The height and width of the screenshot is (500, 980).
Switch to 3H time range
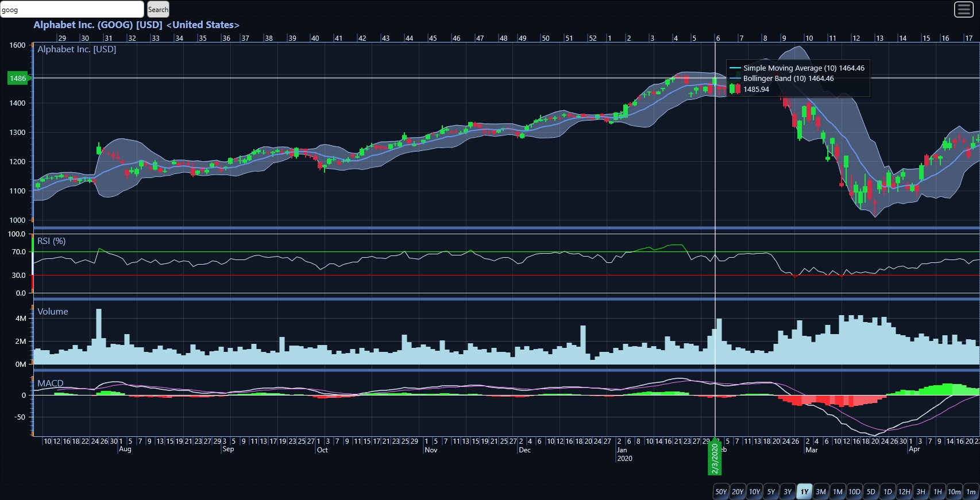click(921, 491)
